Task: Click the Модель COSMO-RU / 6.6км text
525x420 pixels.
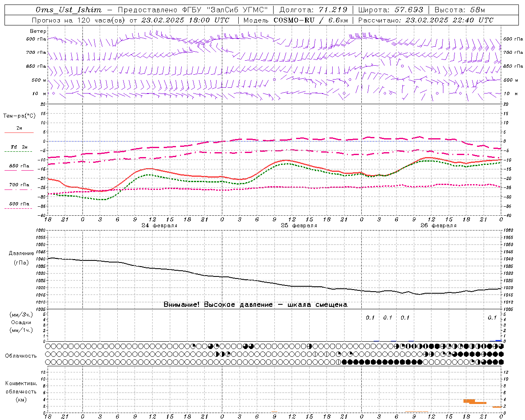Action: (x=295, y=20)
